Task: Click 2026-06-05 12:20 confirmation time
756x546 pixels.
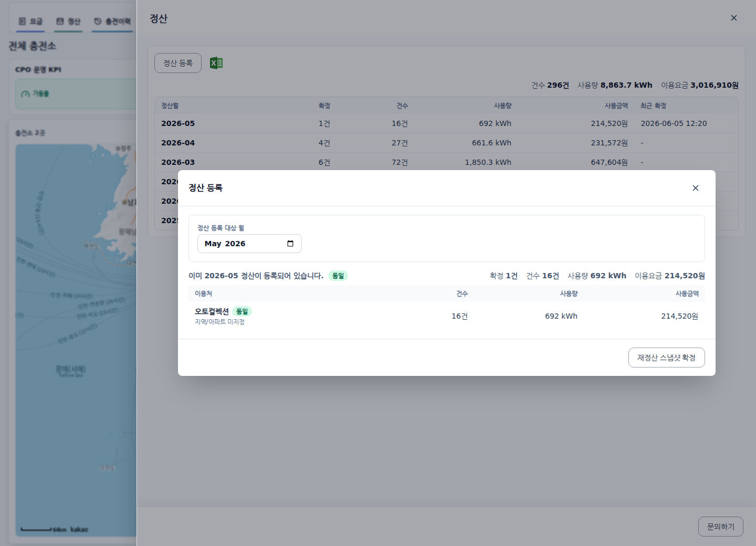Action: click(x=674, y=123)
